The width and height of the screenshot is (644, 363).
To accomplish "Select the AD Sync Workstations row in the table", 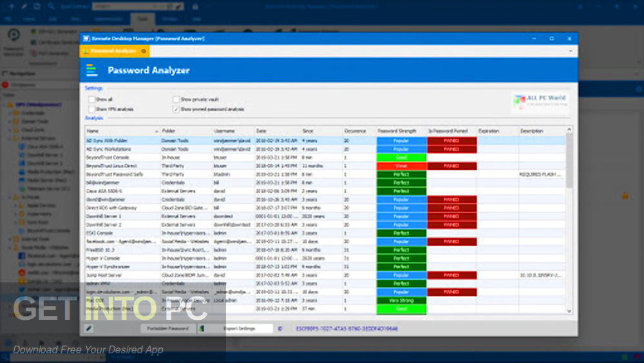I will [325, 149].
